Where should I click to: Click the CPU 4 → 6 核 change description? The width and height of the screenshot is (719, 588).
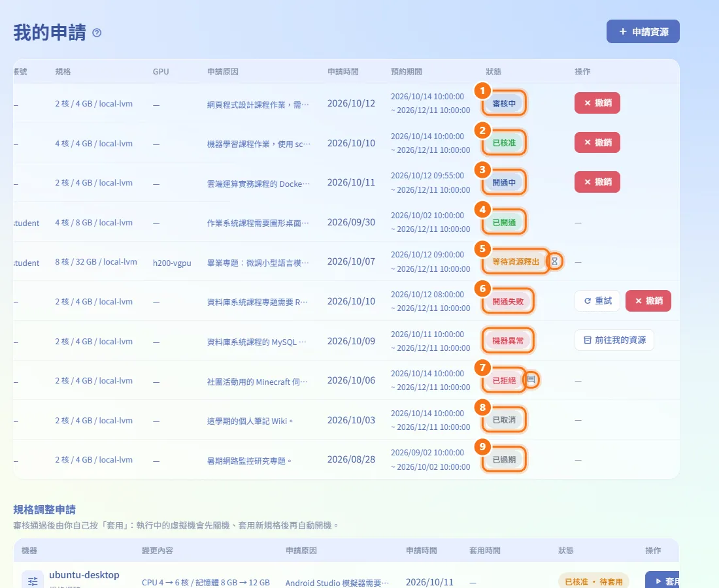coord(205,582)
